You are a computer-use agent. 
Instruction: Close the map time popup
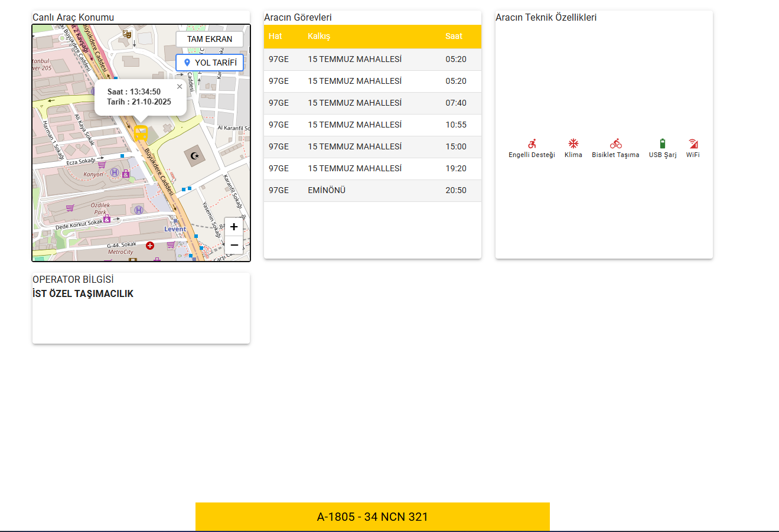[180, 87]
